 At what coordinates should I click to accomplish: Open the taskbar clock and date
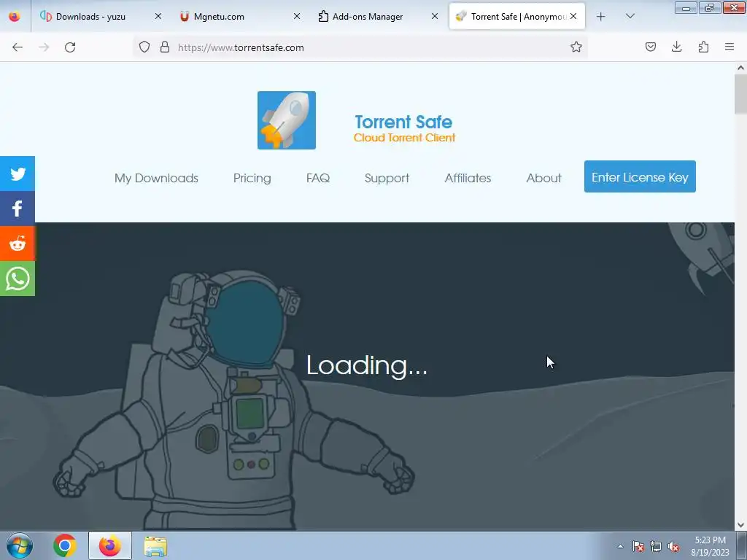(x=710, y=546)
